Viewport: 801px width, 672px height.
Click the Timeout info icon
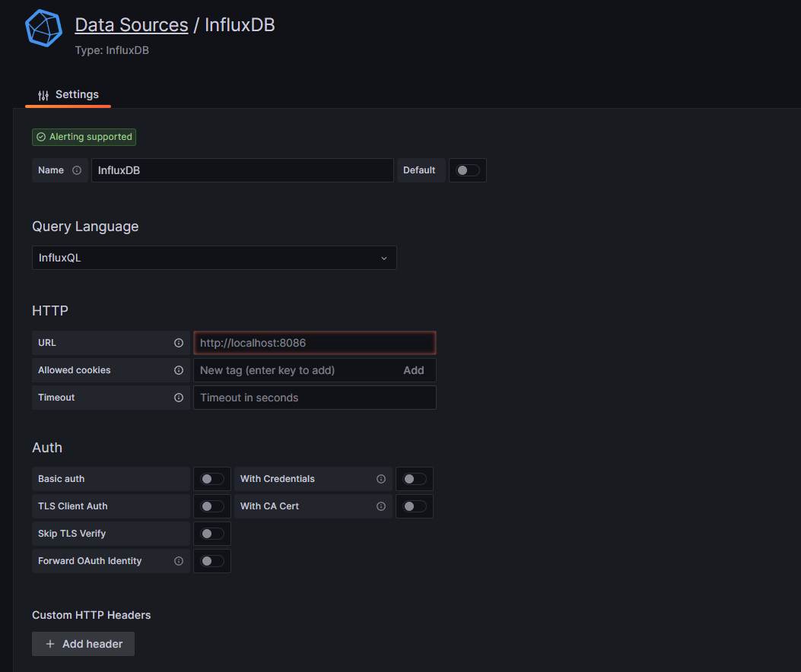pyautogui.click(x=179, y=398)
